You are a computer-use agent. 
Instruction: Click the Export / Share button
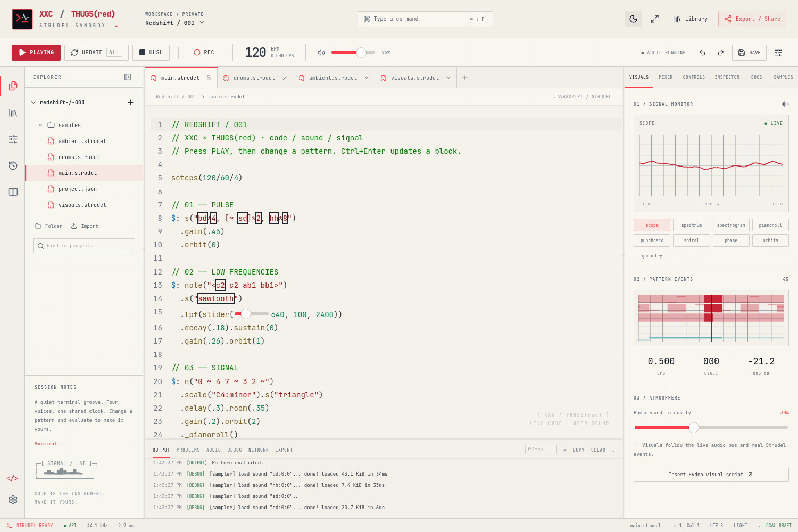point(752,19)
